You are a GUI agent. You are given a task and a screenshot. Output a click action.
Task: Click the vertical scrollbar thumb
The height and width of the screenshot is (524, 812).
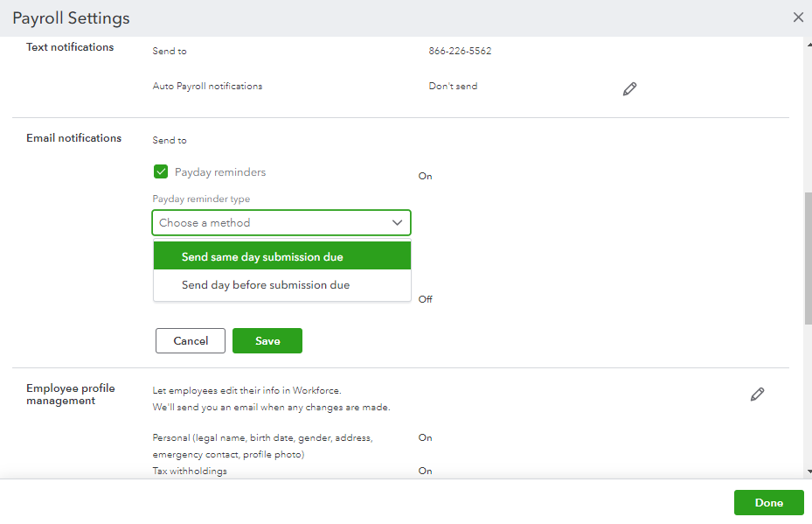tap(807, 258)
